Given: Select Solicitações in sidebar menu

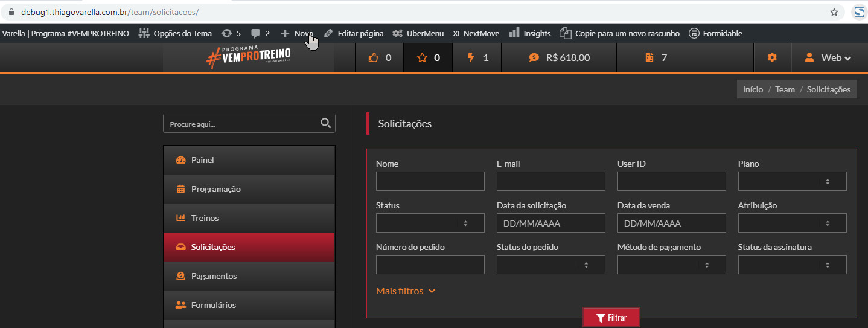Looking at the screenshot, I should point(249,247).
